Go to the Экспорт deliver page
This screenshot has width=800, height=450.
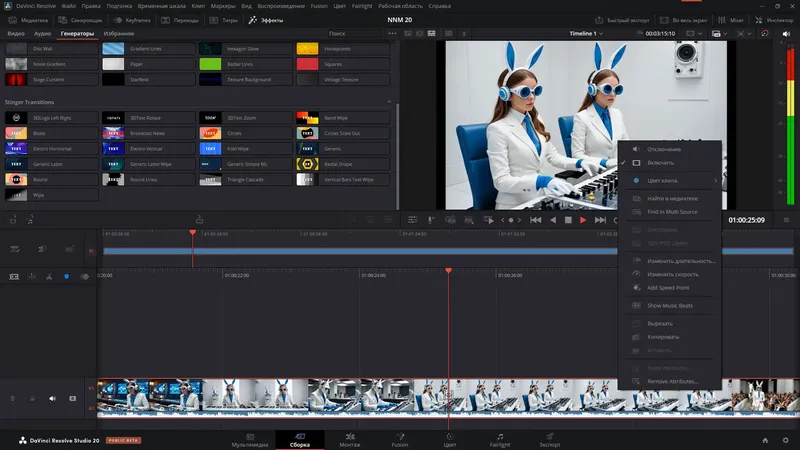click(549, 440)
